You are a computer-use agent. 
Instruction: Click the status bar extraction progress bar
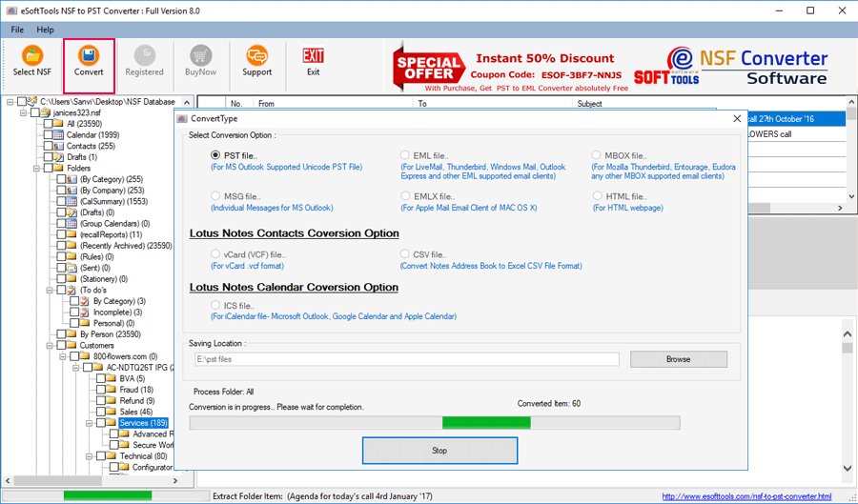coord(106,495)
